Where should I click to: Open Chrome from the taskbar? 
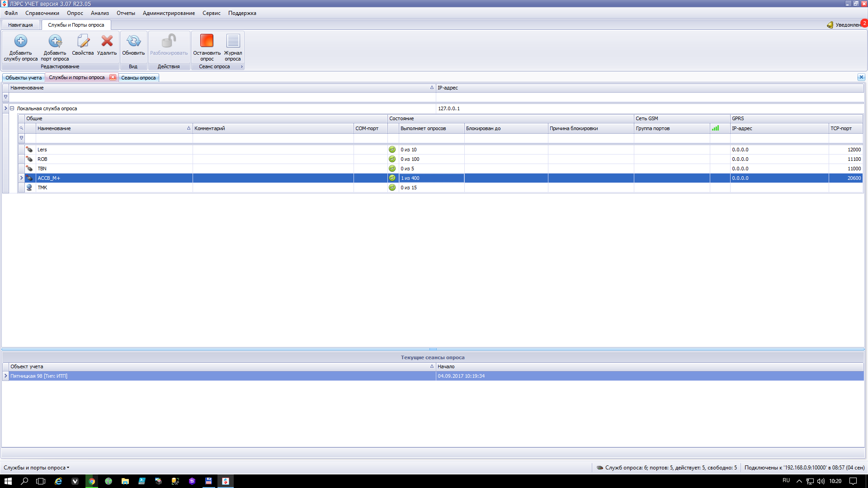coord(92,481)
